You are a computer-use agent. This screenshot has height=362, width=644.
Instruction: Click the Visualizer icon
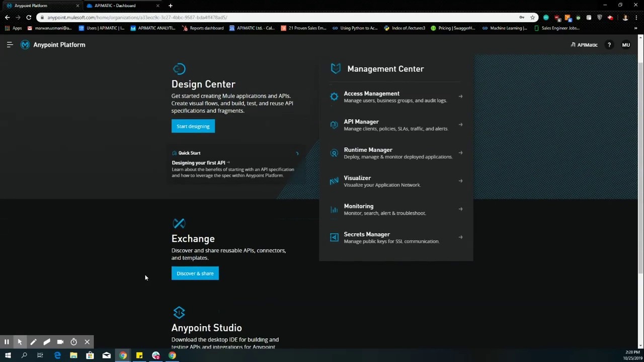coord(334,181)
